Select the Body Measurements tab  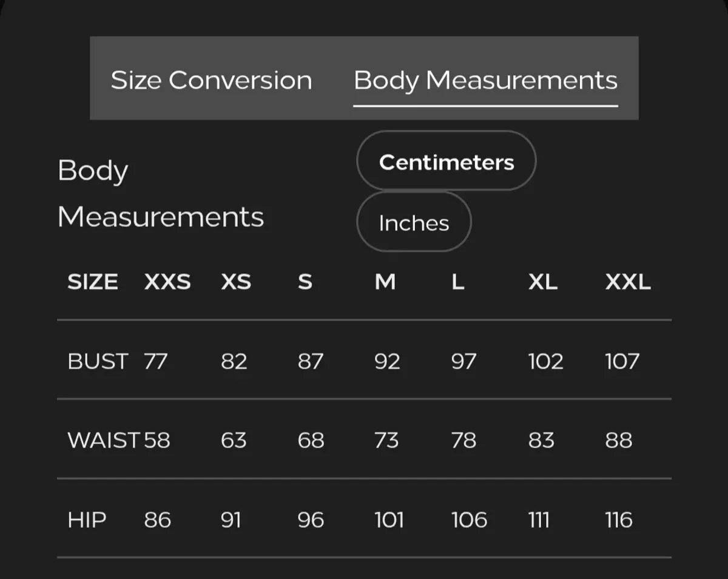point(485,80)
